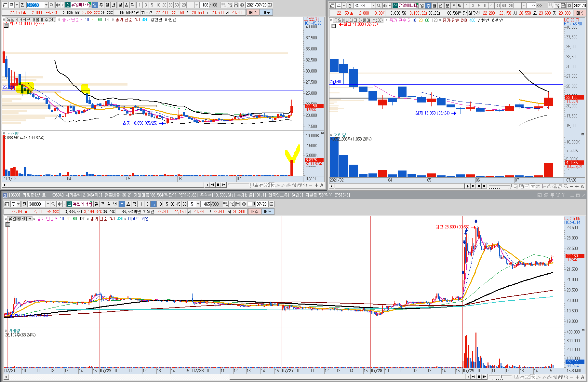
Task: Toggle 분 minute period in bottom chart toolbar
Action: (x=122, y=204)
